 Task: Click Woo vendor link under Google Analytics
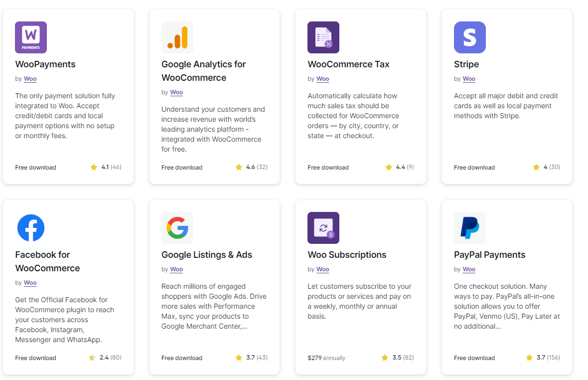click(176, 92)
